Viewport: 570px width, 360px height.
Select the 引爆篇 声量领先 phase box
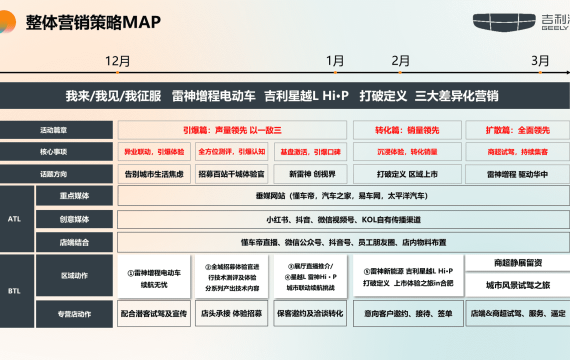[x=232, y=130]
